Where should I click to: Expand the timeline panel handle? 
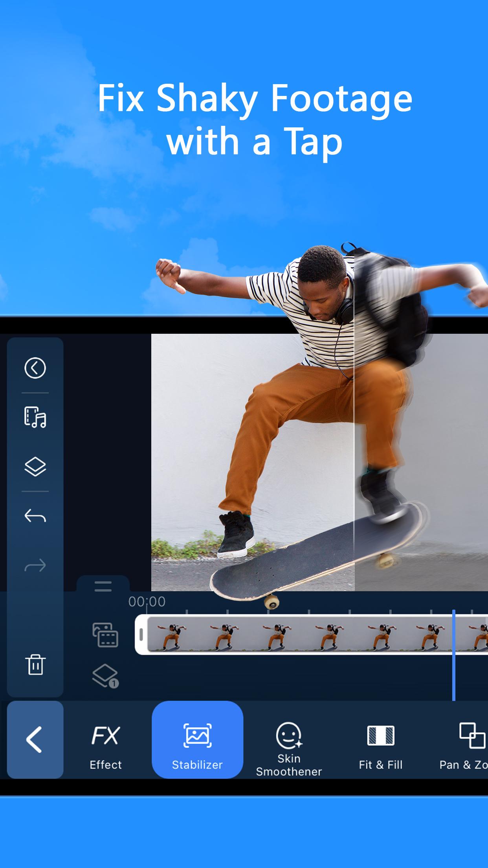[103, 586]
